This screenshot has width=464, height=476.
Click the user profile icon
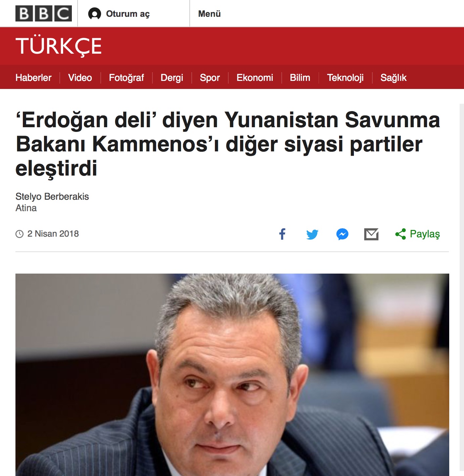point(95,14)
